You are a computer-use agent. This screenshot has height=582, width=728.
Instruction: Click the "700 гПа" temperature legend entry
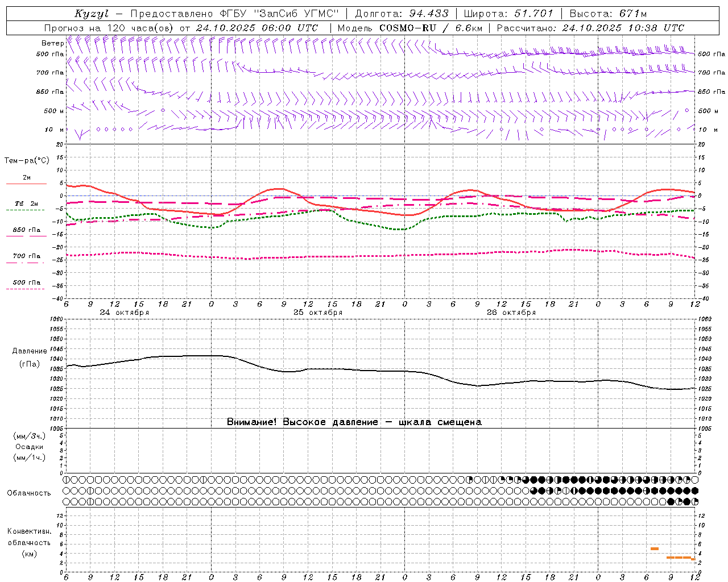tap(26, 256)
